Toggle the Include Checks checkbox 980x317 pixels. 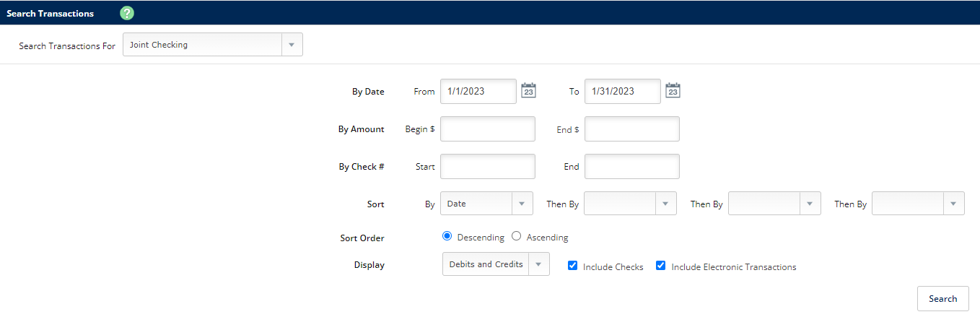pyautogui.click(x=572, y=266)
